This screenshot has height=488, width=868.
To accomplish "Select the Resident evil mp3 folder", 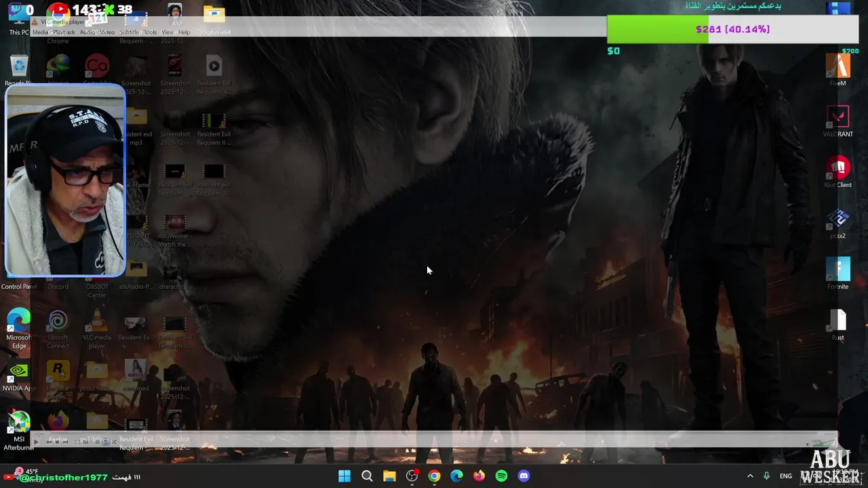I will (136, 127).
